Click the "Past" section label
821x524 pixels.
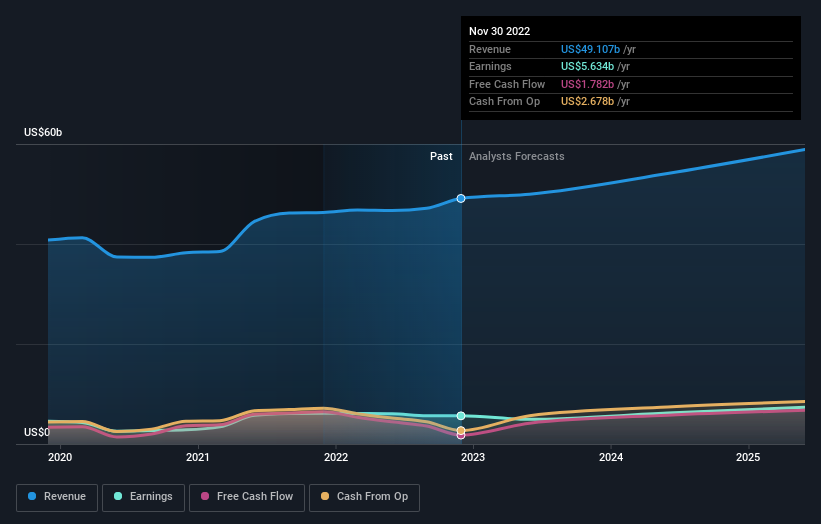pyautogui.click(x=441, y=157)
